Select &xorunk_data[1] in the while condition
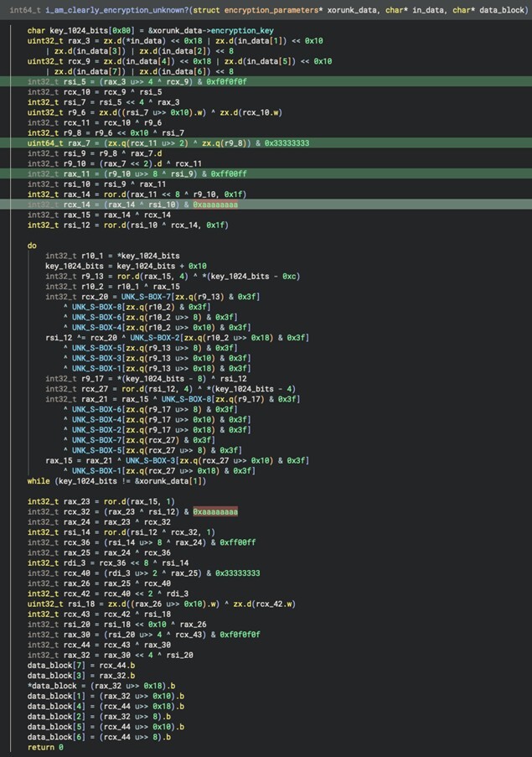This screenshot has height=757, width=532. point(170,481)
